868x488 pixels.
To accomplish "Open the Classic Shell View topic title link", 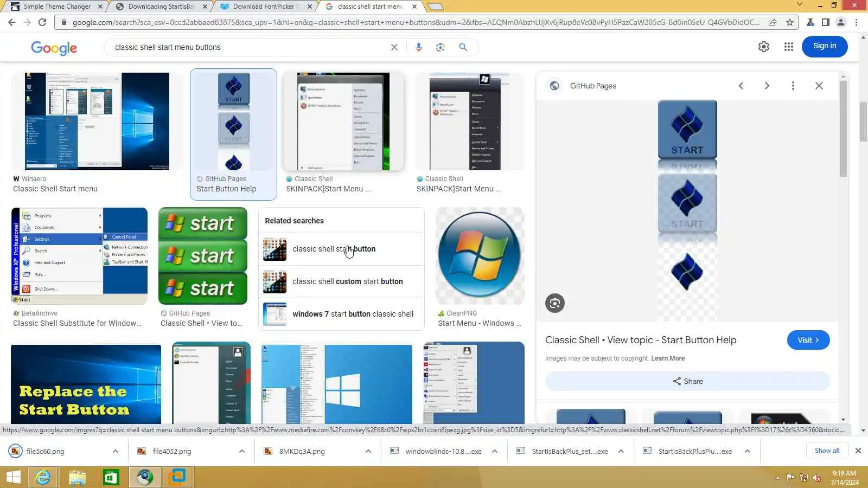I will click(x=641, y=340).
